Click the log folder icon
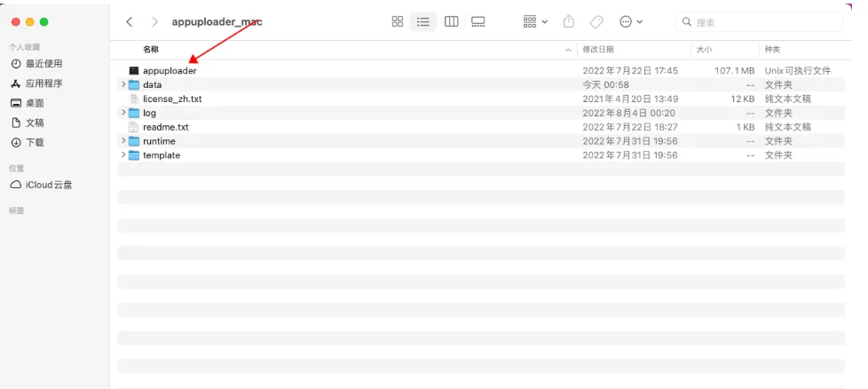The image size is (868, 389). (x=133, y=113)
